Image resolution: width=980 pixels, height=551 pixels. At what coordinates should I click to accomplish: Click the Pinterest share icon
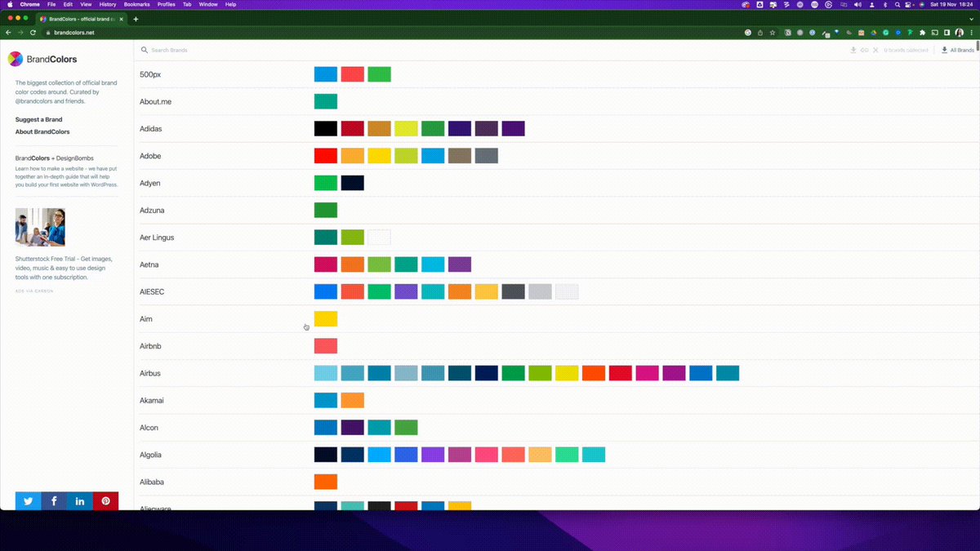pyautogui.click(x=105, y=500)
